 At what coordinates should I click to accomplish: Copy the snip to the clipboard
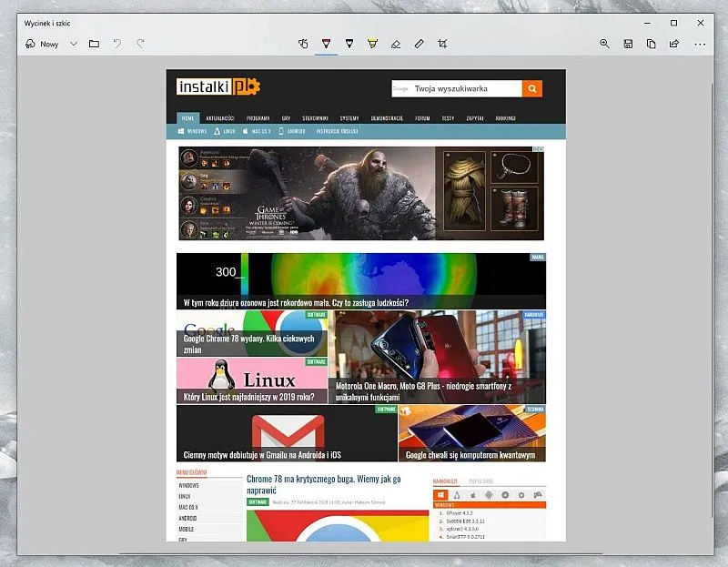(x=652, y=44)
